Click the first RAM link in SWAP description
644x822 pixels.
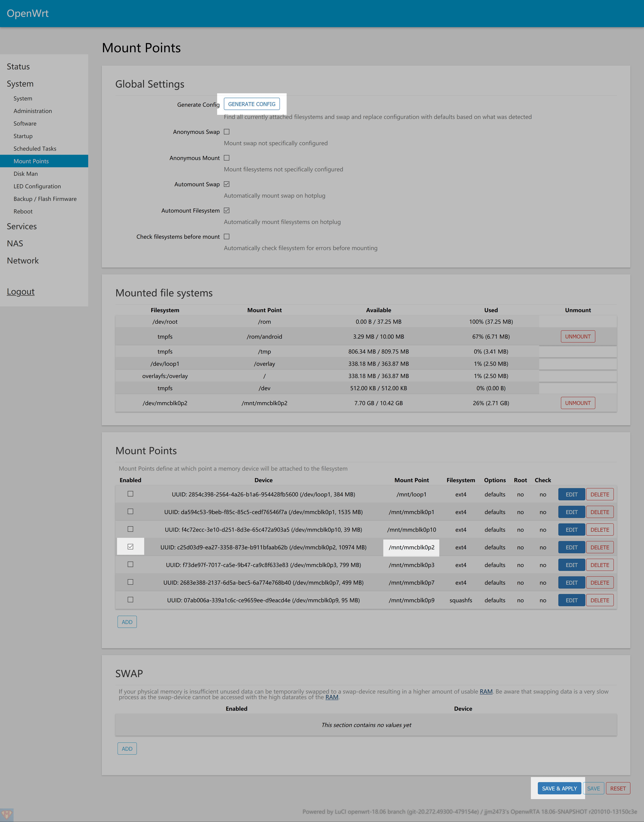[486, 691]
